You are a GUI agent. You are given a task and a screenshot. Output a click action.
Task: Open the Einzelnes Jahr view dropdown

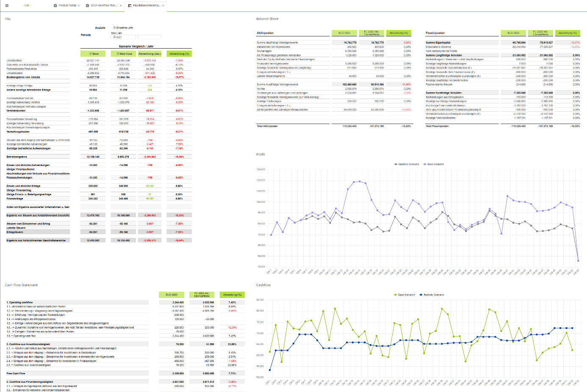point(123,28)
